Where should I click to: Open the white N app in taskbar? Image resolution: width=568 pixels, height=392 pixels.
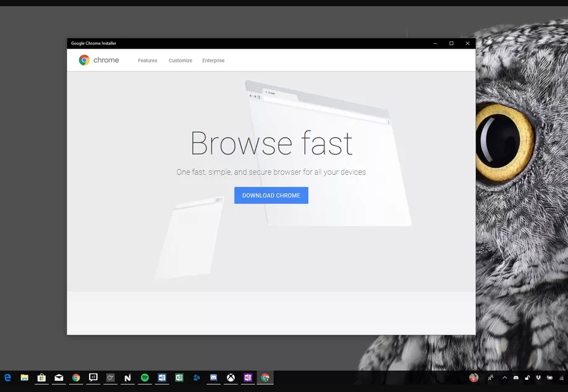point(127,378)
